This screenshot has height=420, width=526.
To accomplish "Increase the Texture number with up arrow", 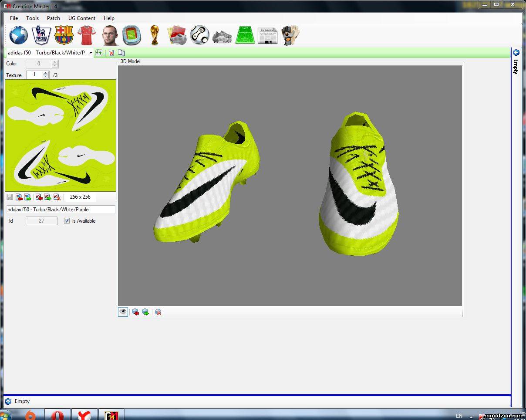I will pyautogui.click(x=46, y=73).
